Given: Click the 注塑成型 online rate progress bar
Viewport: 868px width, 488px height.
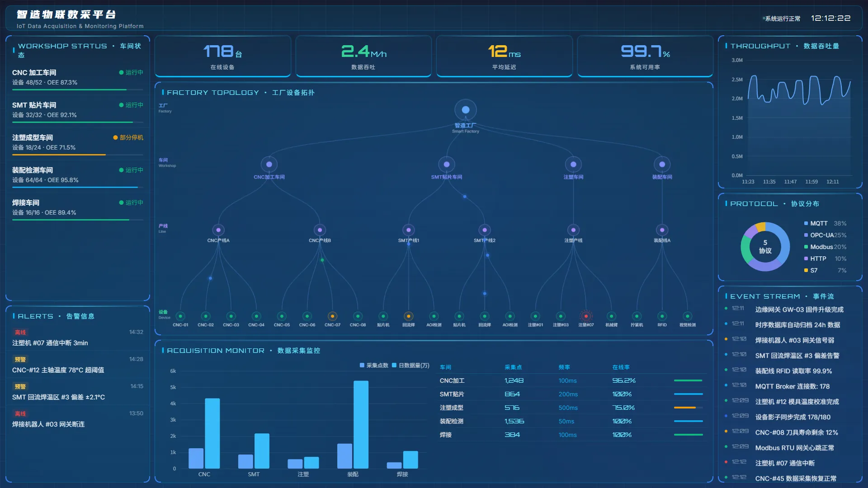Looking at the screenshot, I should (688, 408).
